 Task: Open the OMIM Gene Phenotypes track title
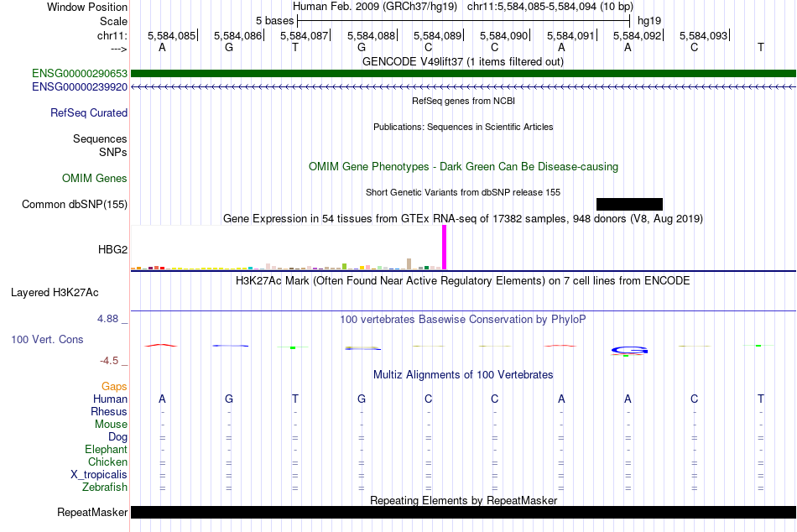coord(463,166)
